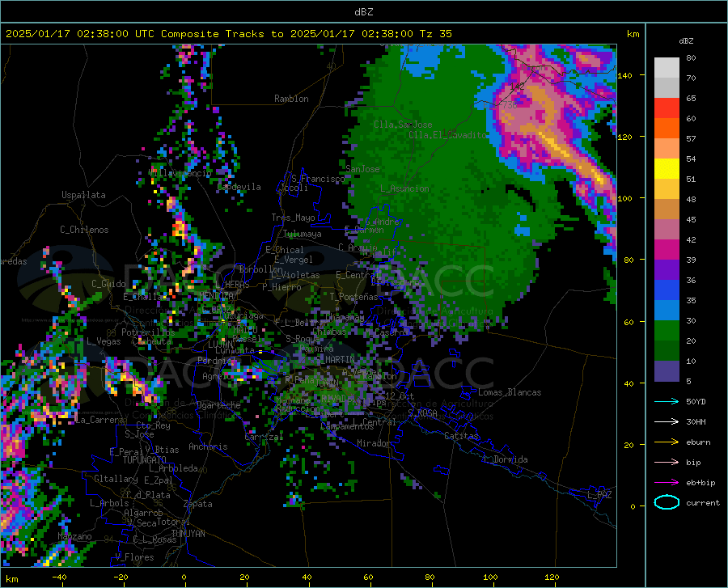This screenshot has height=588, width=728.
Task: Click the Lomas_Blancas place label
Action: click(x=510, y=392)
